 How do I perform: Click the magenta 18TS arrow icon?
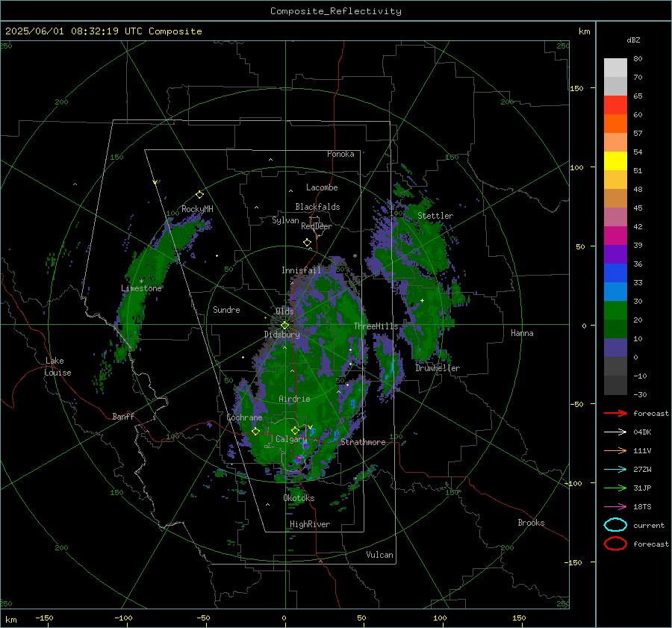pyautogui.click(x=615, y=507)
